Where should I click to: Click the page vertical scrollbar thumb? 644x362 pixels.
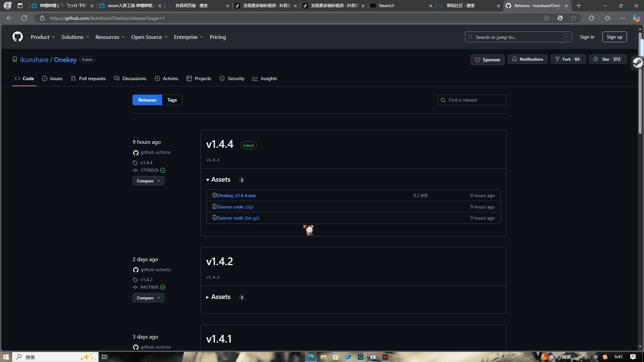click(x=640, y=83)
